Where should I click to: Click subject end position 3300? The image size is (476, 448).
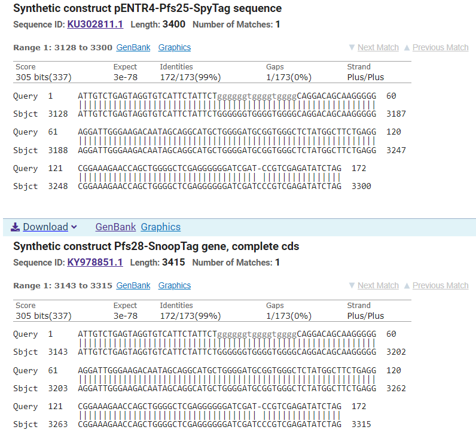pyautogui.click(x=361, y=187)
